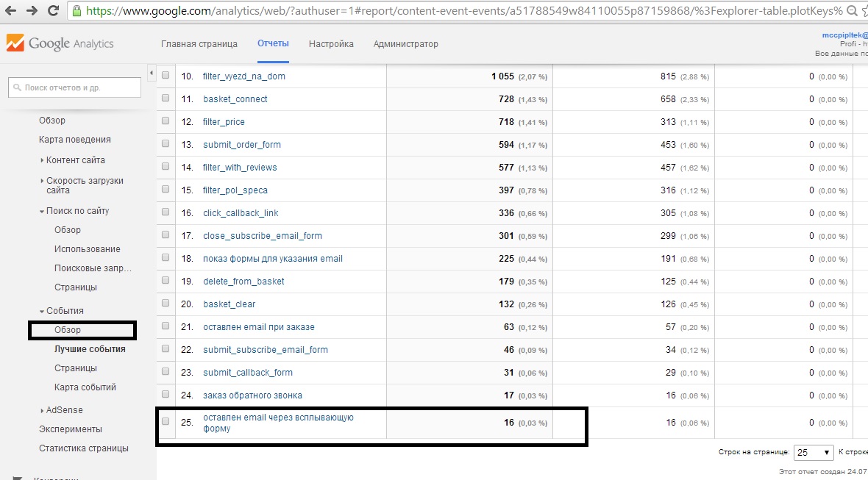Switch to the Отчеты tab
The height and width of the screenshot is (480, 868).
[273, 43]
